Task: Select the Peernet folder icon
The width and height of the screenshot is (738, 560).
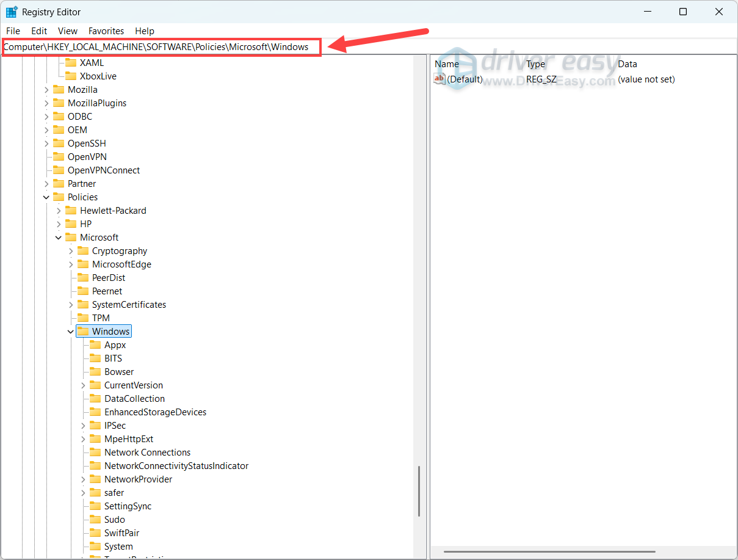Action: click(x=83, y=291)
